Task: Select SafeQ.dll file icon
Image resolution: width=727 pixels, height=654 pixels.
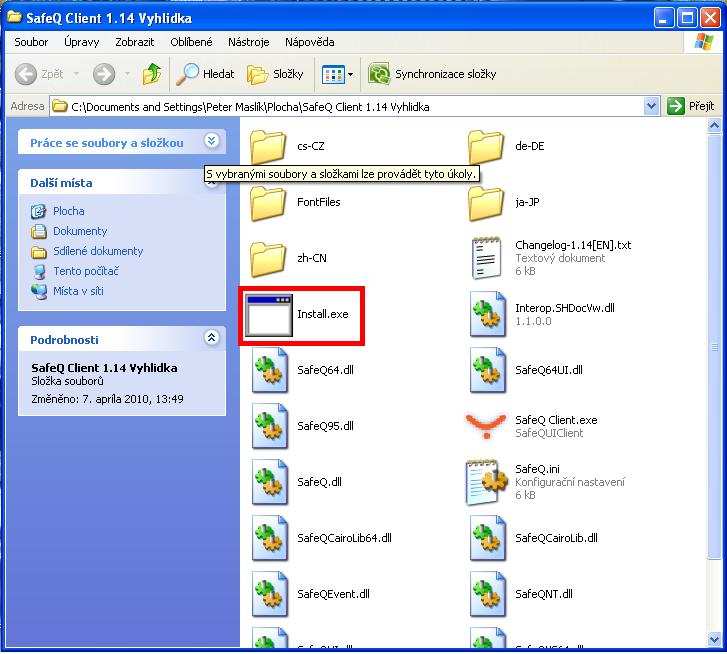Action: 269,483
